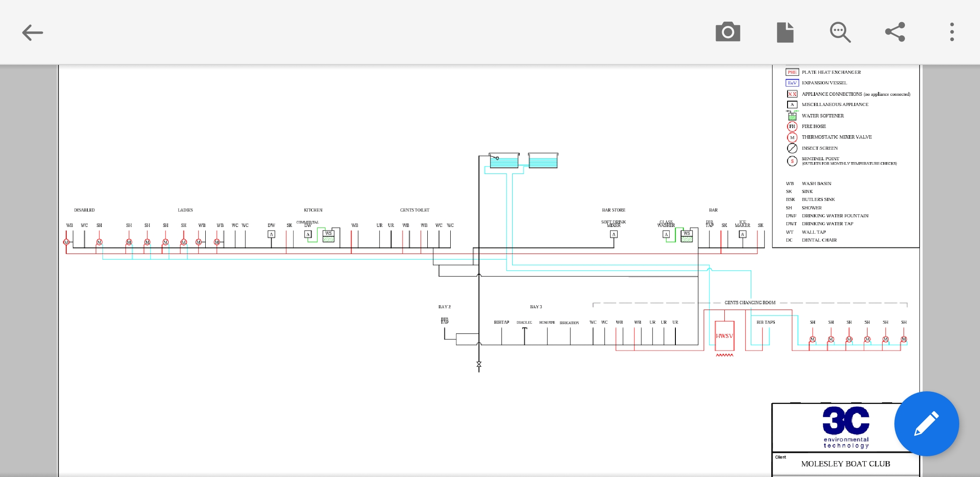Tap the 'DEADLEG' label in Bay 3
This screenshot has width=980, height=477.
click(x=524, y=322)
